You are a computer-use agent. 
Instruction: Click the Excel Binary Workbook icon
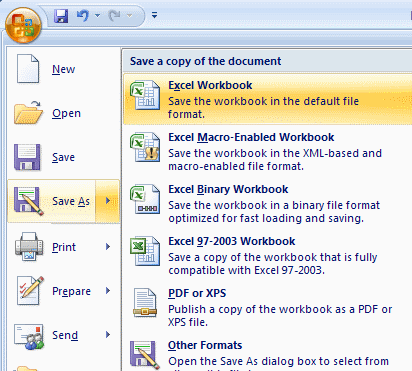(x=145, y=199)
